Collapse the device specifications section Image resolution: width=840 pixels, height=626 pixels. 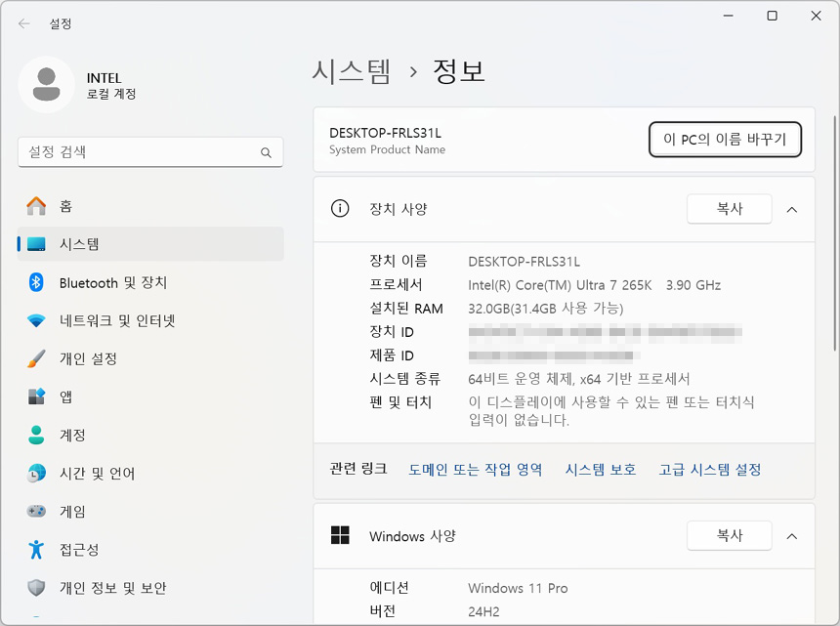pyautogui.click(x=792, y=209)
